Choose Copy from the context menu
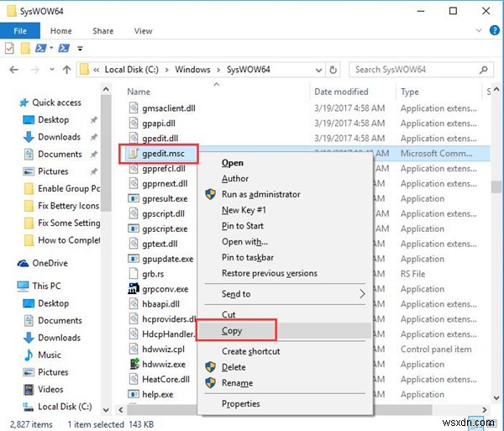 click(232, 331)
